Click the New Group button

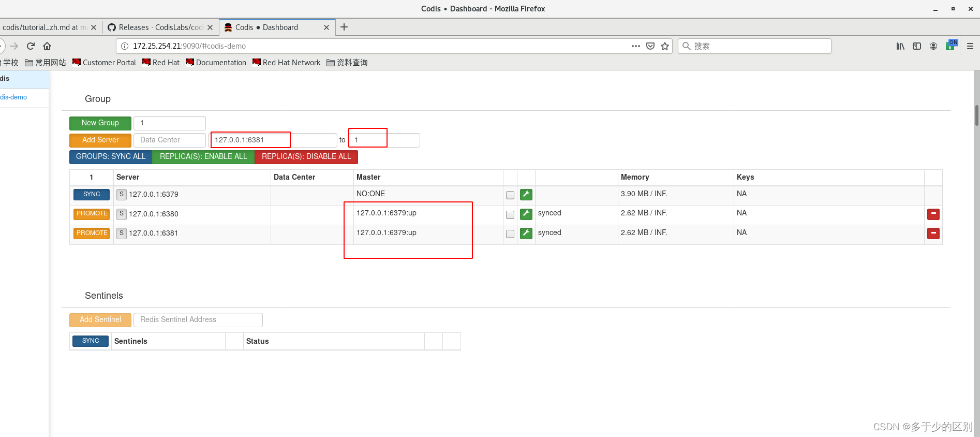coord(100,123)
